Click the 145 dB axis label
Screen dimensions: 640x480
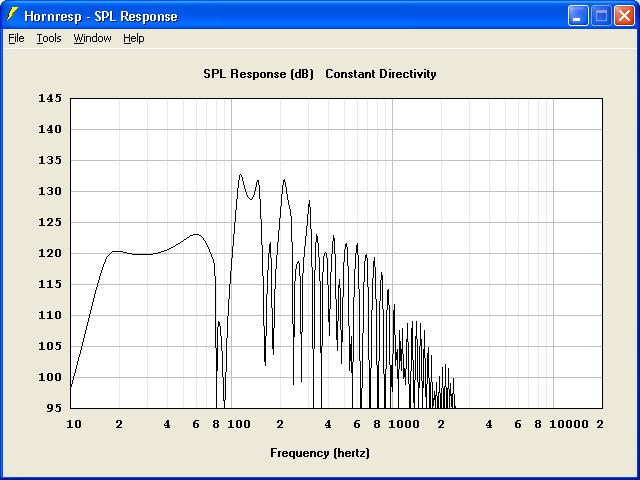(50, 98)
